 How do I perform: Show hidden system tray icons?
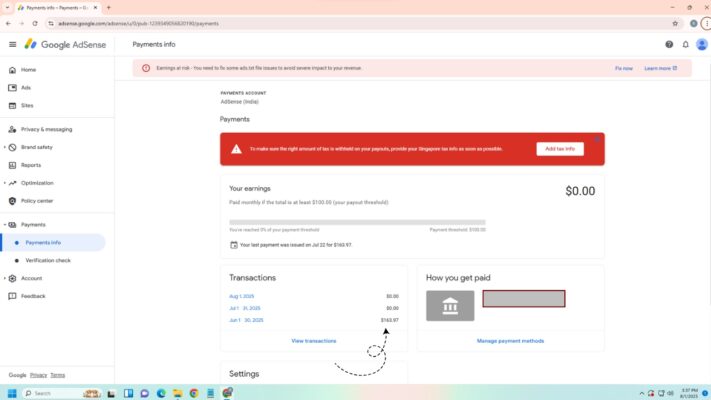[x=642, y=393]
